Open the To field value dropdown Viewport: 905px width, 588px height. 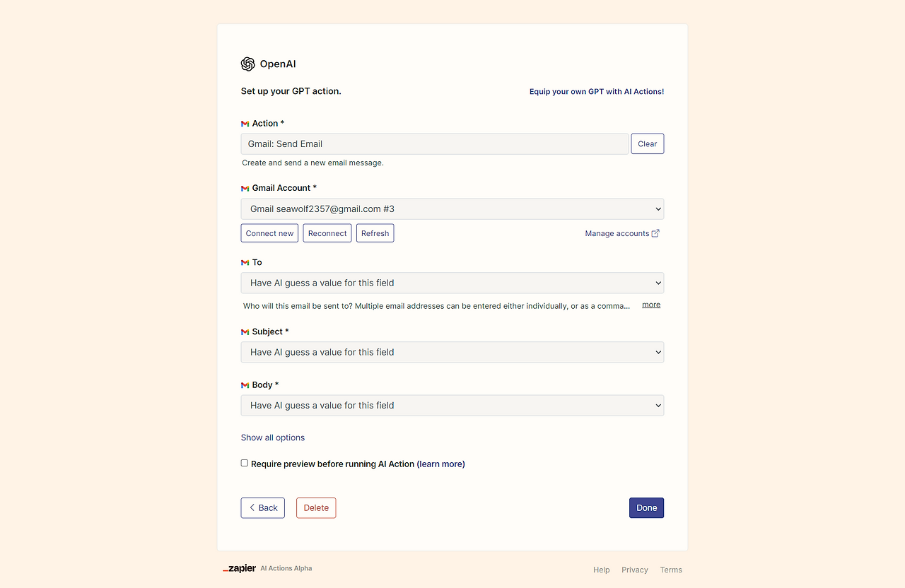pos(452,282)
